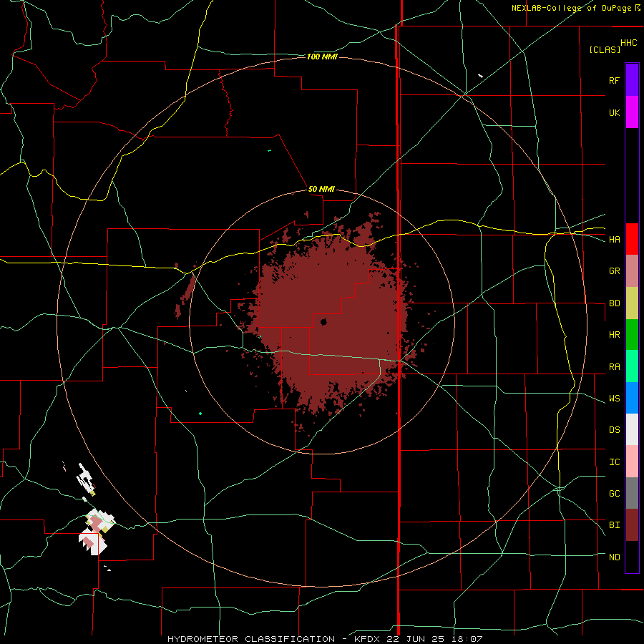Click the GC legend label text

[614, 494]
